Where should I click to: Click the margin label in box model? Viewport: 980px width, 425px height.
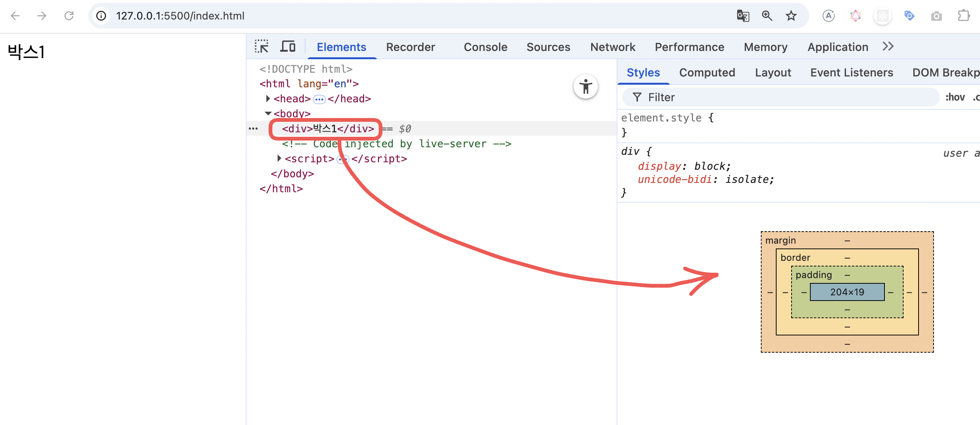point(780,241)
